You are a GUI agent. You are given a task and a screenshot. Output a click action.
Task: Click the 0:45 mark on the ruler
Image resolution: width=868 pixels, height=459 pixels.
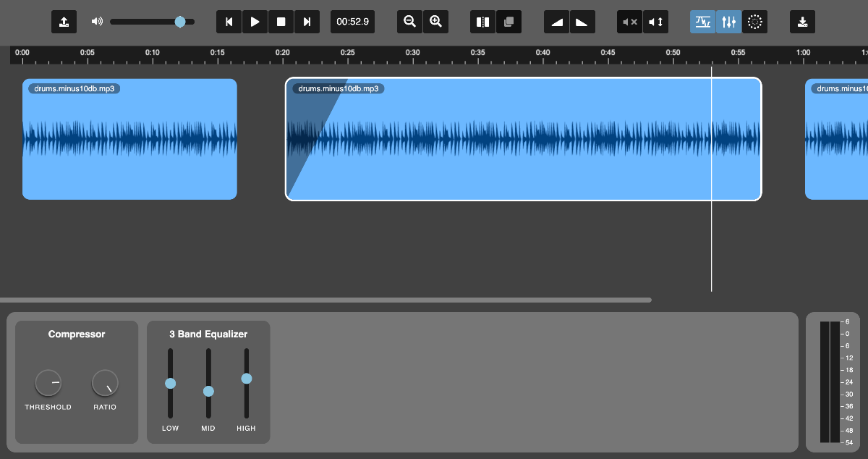click(x=608, y=53)
